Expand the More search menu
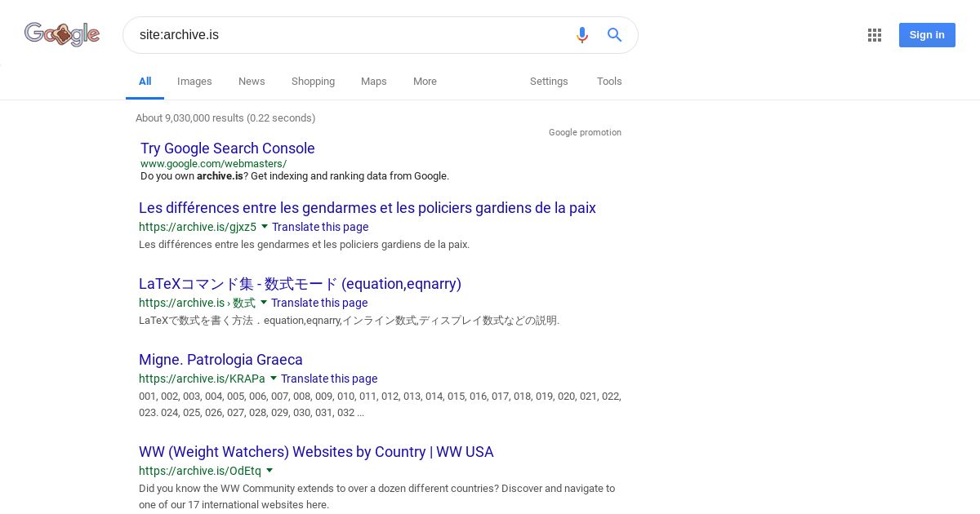The width and height of the screenshot is (980, 514). click(x=425, y=82)
